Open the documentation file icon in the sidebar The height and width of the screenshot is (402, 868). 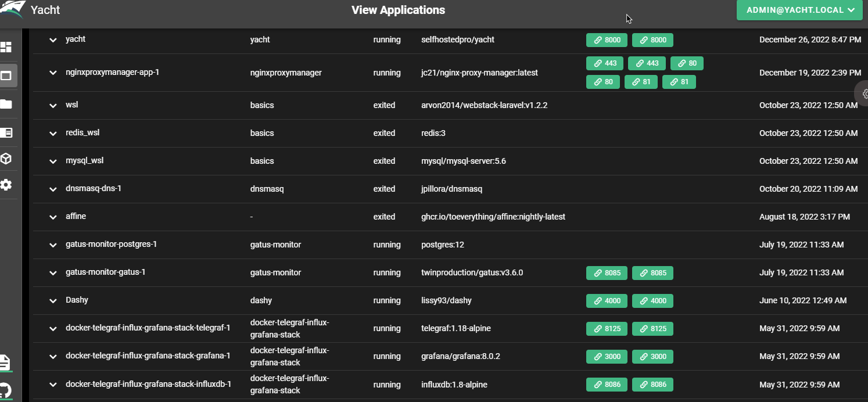coord(5,362)
